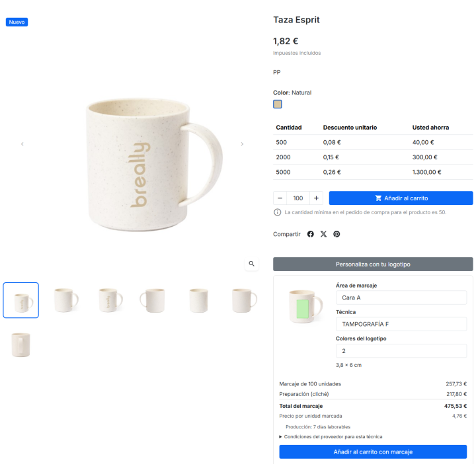Open Personaliza con tu logotipo section
This screenshot has height=476, width=476.
pyautogui.click(x=373, y=264)
